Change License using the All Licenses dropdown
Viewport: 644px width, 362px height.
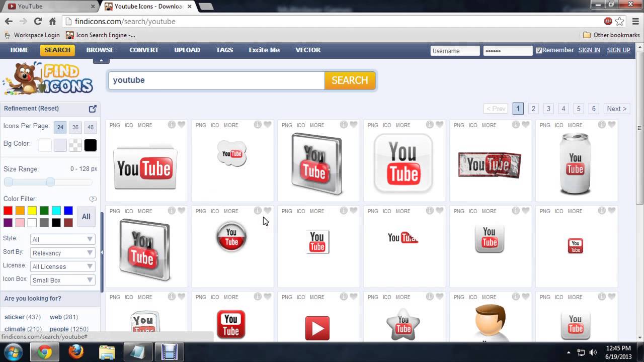[62, 266]
